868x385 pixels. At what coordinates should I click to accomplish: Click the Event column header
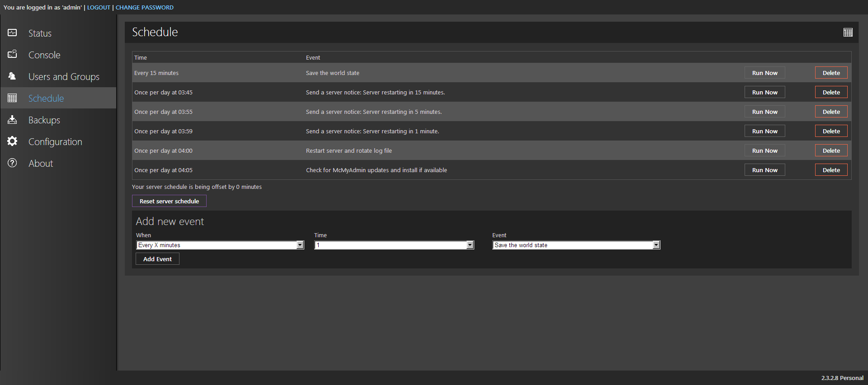(313, 57)
